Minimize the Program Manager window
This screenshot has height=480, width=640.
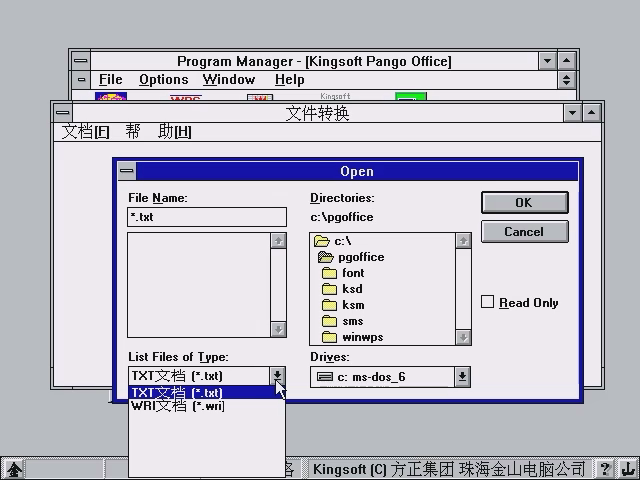(547, 61)
